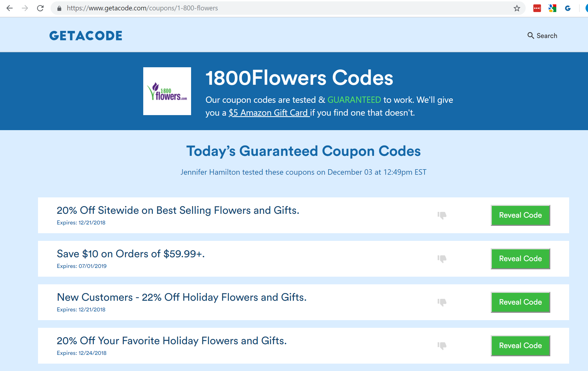The width and height of the screenshot is (588, 371).
Task: Click the GETACODE logo
Action: [x=86, y=36]
